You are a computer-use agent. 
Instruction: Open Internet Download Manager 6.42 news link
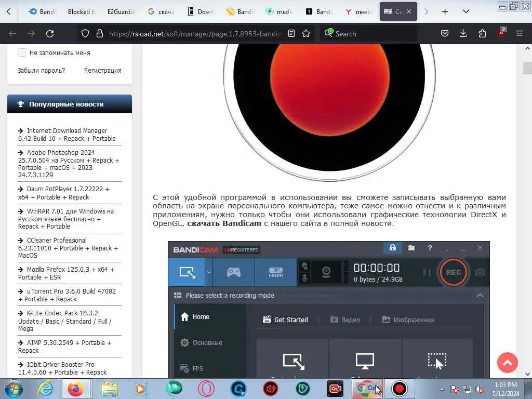pos(67,135)
